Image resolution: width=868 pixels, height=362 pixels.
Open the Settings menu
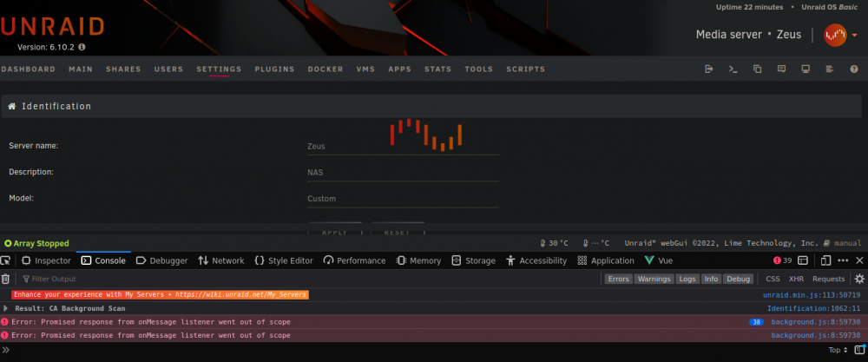[x=220, y=69]
